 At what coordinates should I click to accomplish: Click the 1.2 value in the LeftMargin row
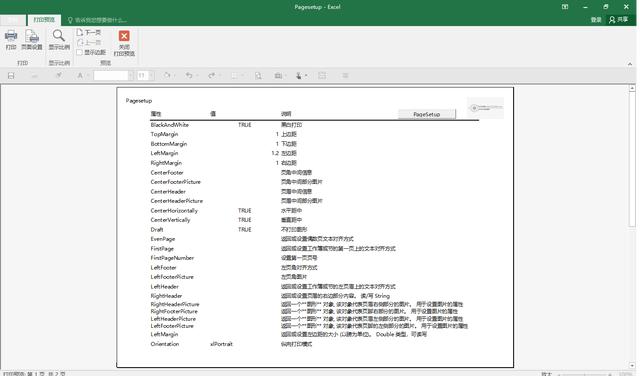coord(275,153)
